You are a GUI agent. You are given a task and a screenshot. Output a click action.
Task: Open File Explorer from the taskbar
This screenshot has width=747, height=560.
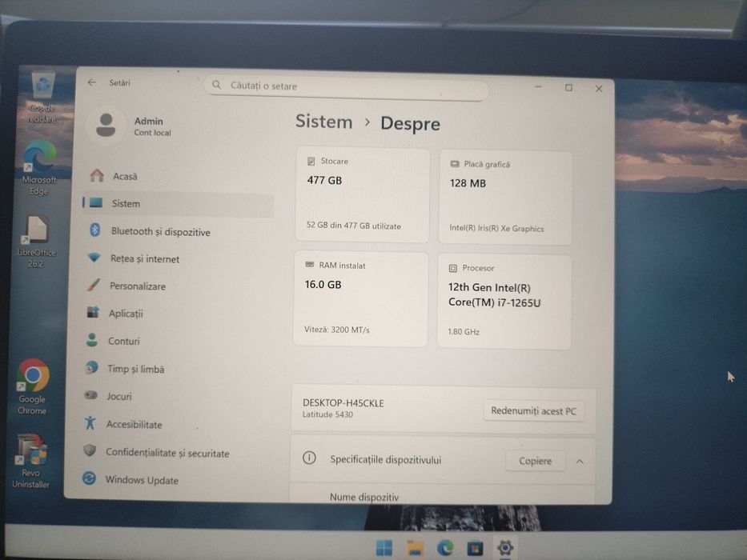[415, 548]
